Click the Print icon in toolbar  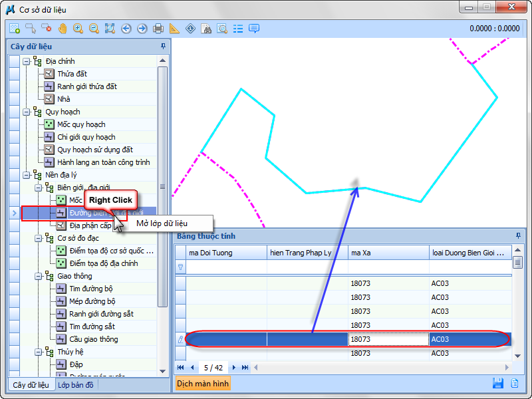(x=158, y=29)
